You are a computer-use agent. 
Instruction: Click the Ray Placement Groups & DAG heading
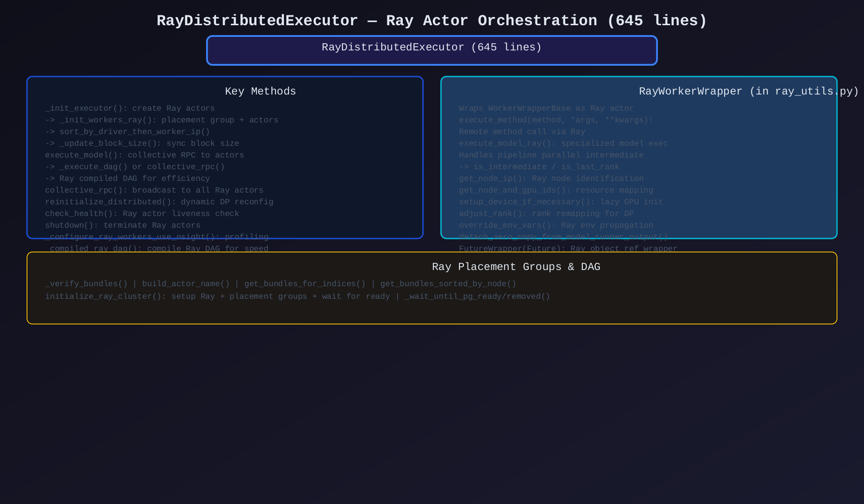516,267
